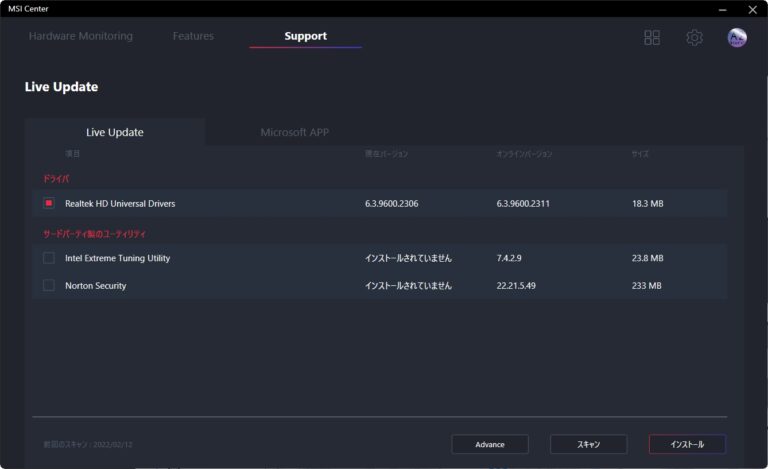Screen dimensions: 768x469
Task: Switch to Hardware Monitoring tab
Action: coord(81,36)
